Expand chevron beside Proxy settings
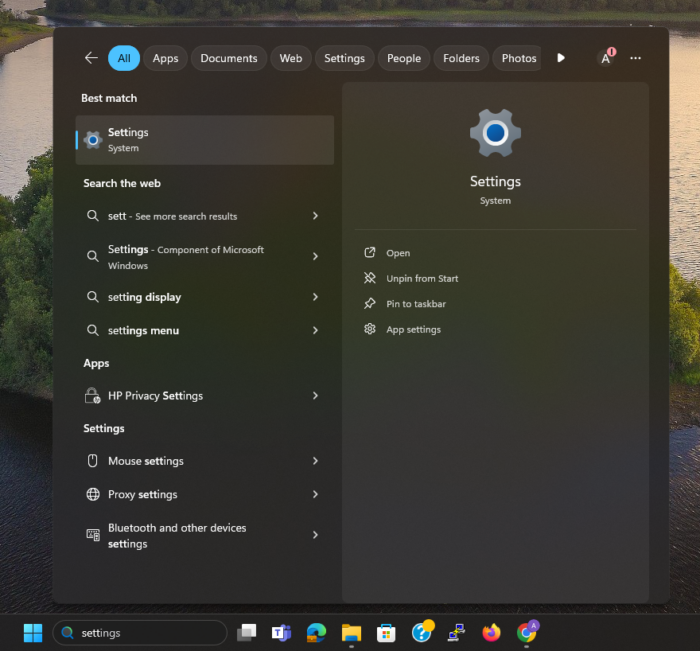Viewport: 700px width, 651px height. (315, 494)
